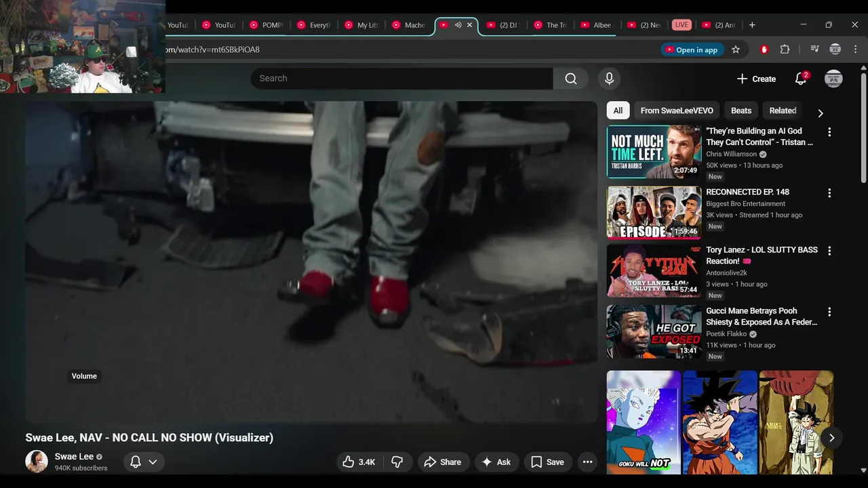Open the notifications bell with 2 alerts
The width and height of the screenshot is (868, 488).
tap(801, 79)
